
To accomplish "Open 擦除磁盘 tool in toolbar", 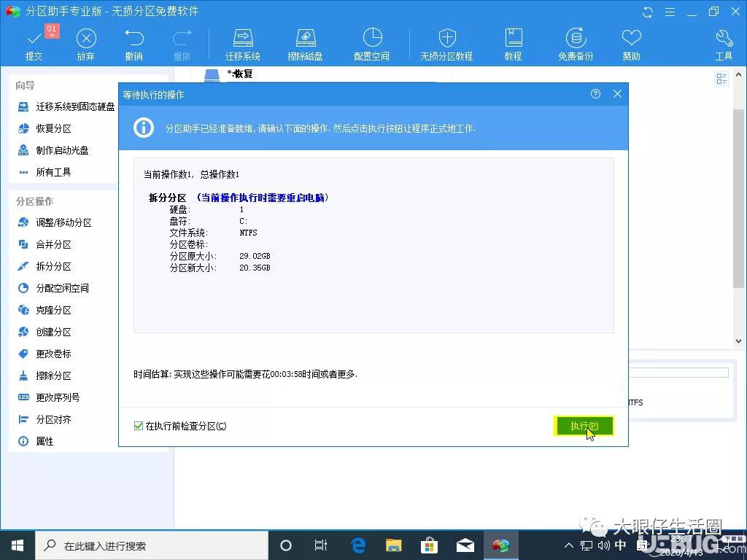I will [306, 44].
